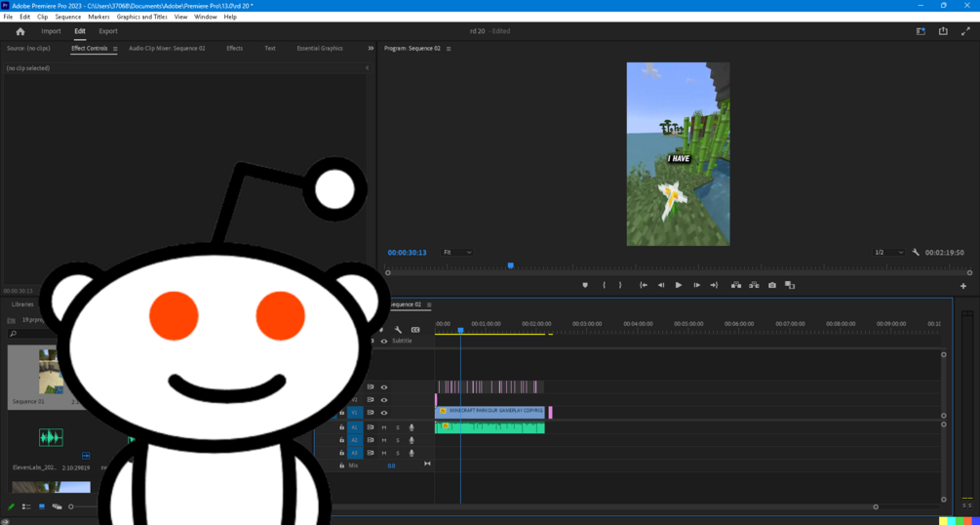Switch Project panel to Icon view

pos(42,506)
